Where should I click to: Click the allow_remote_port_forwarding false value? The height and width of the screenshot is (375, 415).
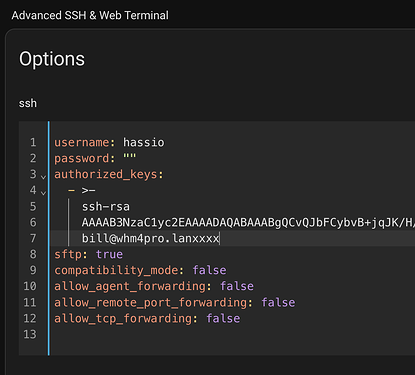coord(278,302)
